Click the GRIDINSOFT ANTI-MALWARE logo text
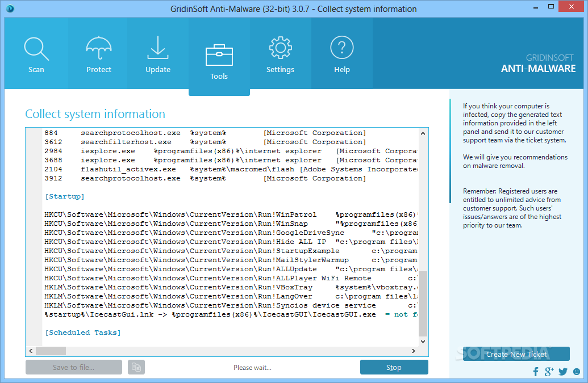Screen dimensions: 588x383 (x=538, y=64)
